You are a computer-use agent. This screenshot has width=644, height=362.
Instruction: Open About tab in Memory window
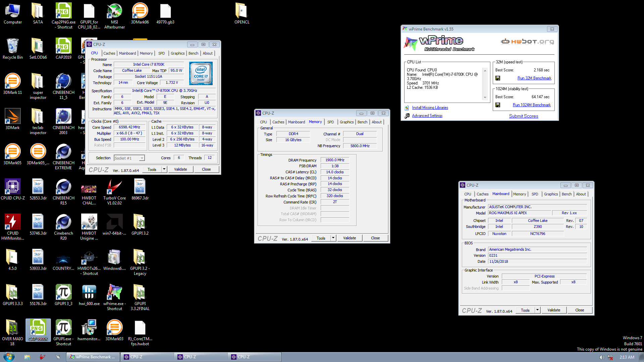click(x=377, y=122)
